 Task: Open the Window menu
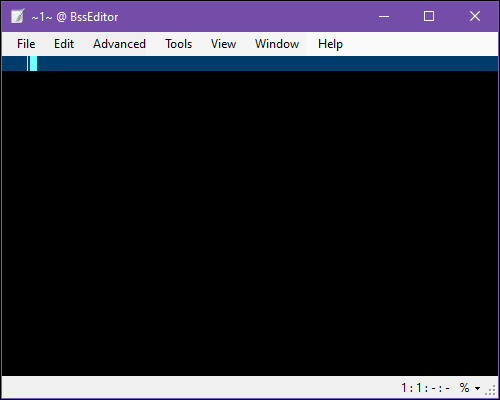click(x=277, y=44)
